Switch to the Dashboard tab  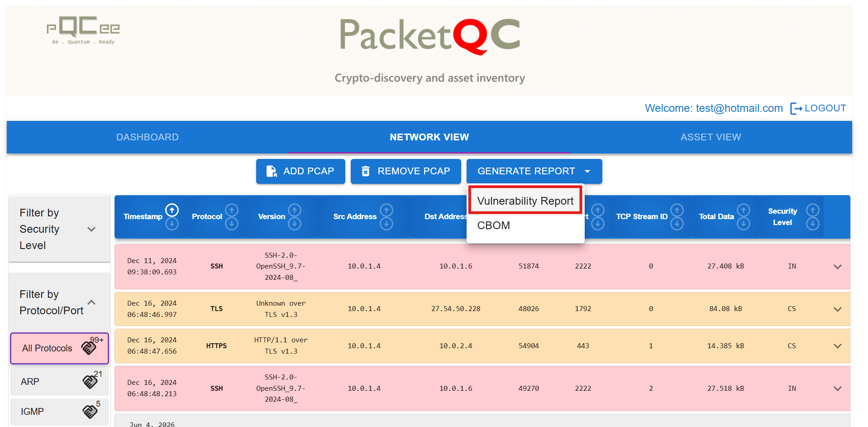coord(148,137)
